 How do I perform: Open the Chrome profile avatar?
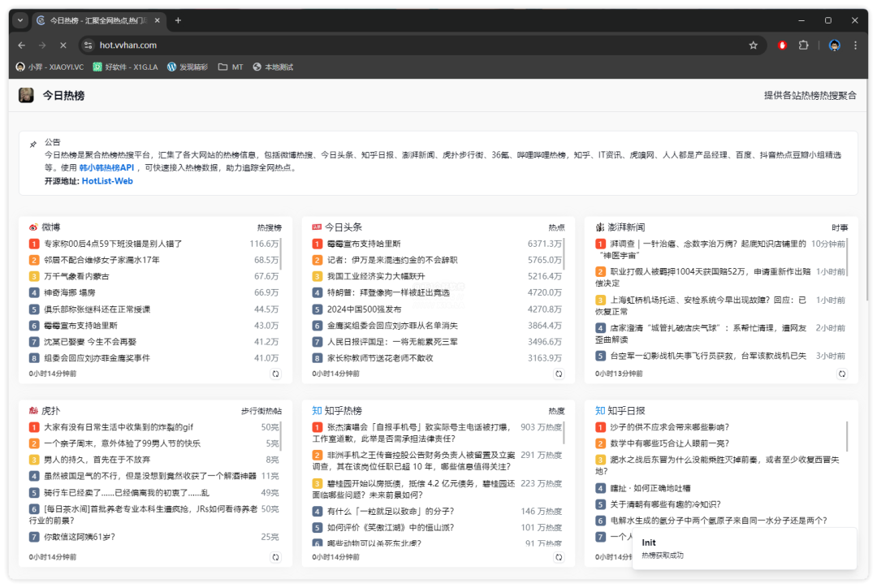[x=834, y=45]
